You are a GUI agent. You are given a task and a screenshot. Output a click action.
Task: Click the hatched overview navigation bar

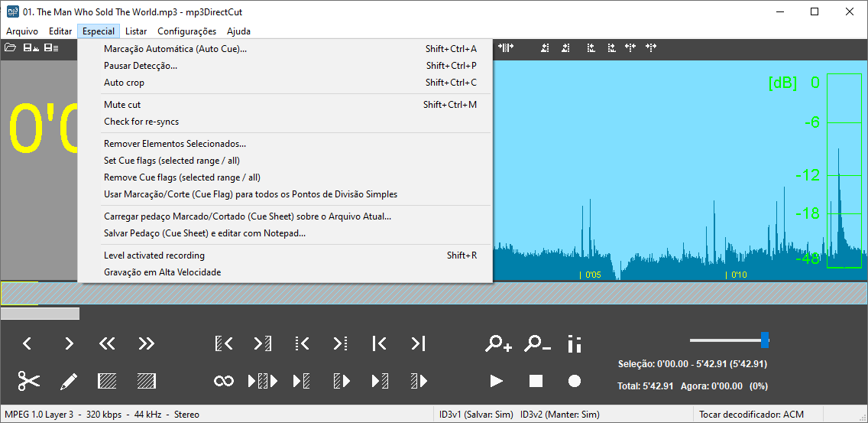click(434, 293)
